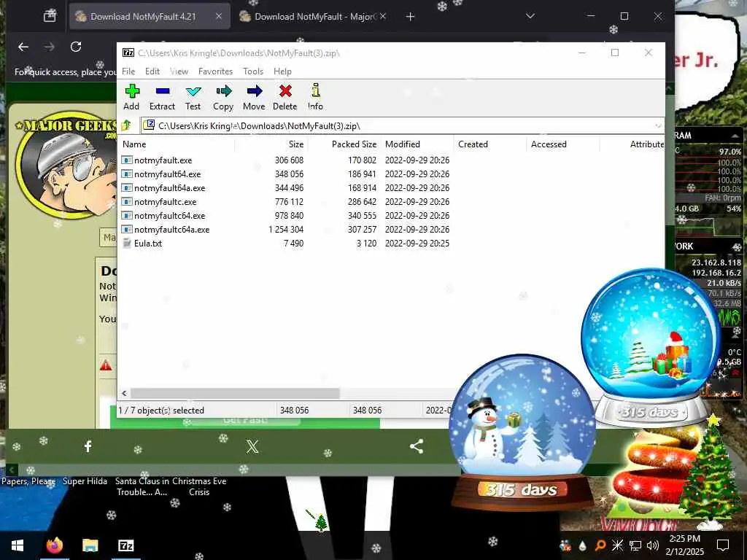Click the magnifier icon in system tray
747x560 pixels.
600,545
